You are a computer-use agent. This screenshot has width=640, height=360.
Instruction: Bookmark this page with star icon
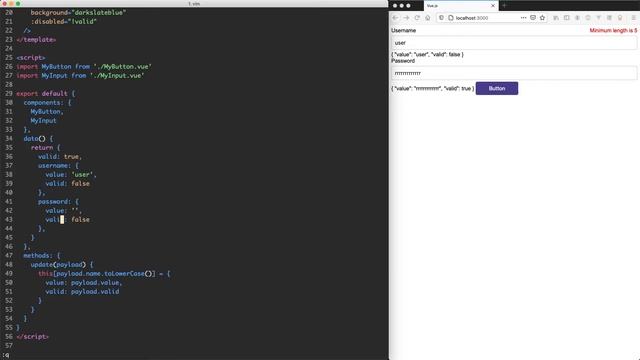tap(542, 18)
